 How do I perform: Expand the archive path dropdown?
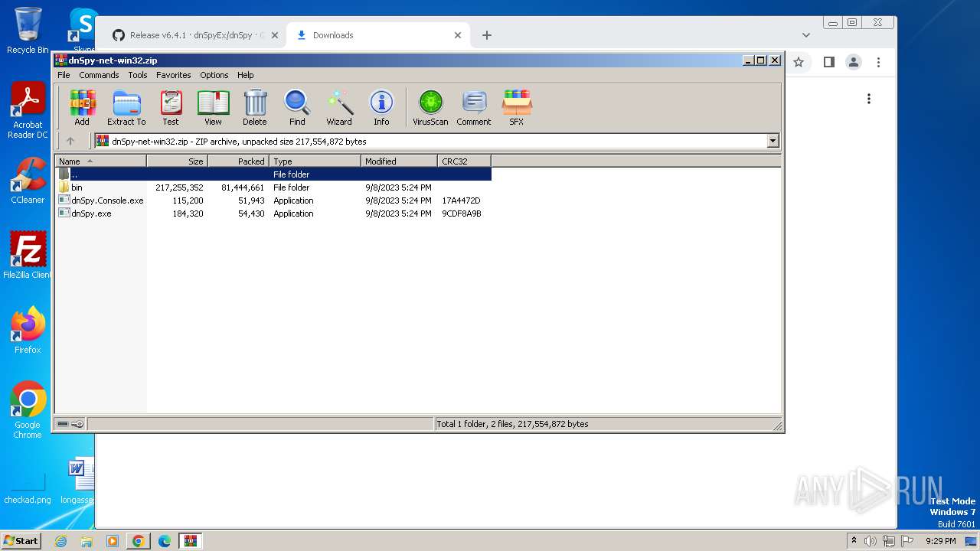click(x=773, y=141)
